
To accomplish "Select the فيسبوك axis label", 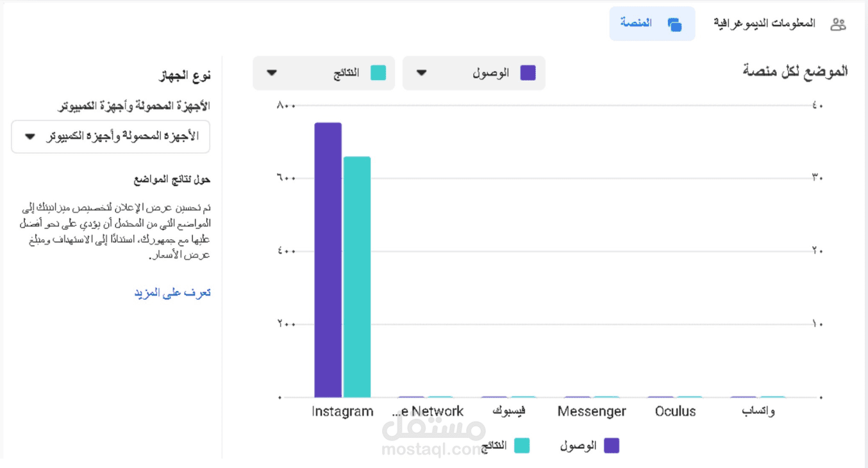I will point(508,412).
